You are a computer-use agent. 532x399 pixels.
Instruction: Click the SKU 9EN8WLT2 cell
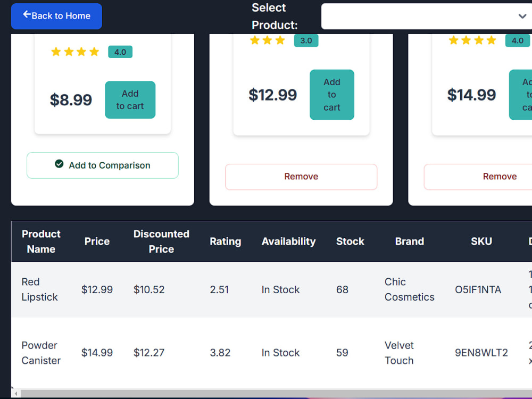tap(481, 353)
